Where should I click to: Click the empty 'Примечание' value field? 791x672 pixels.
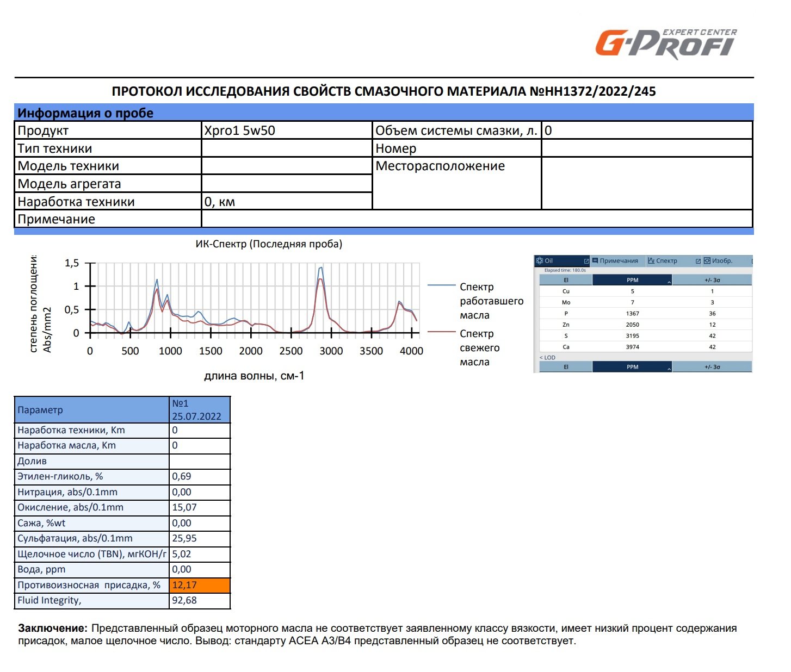[477, 219]
